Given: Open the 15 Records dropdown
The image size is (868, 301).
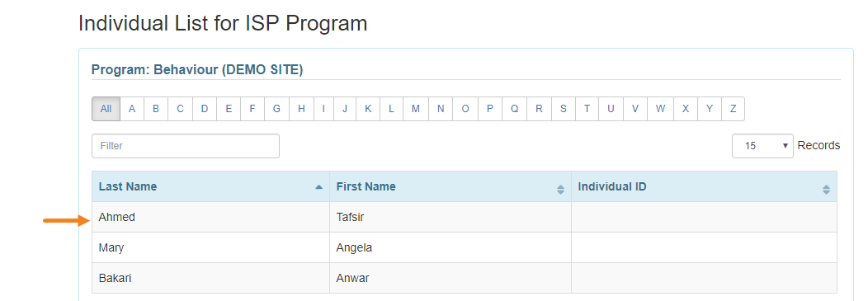Looking at the screenshot, I should [x=762, y=146].
